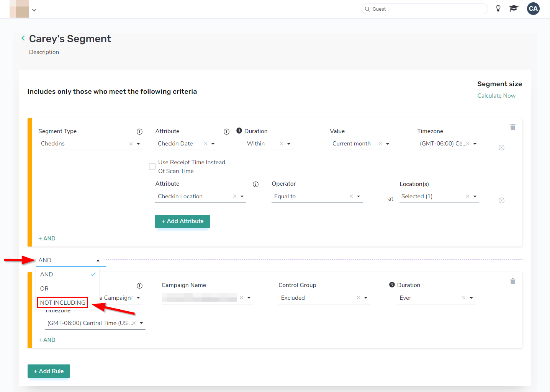The width and height of the screenshot is (550, 392).
Task: Select OR from the open connector menu
Action: [44, 288]
